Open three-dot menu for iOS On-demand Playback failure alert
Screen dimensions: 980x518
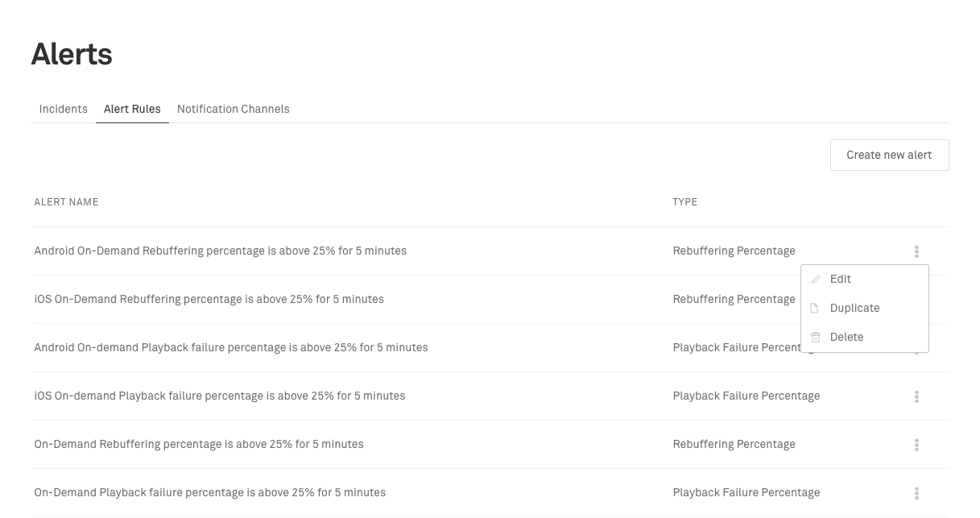[916, 396]
